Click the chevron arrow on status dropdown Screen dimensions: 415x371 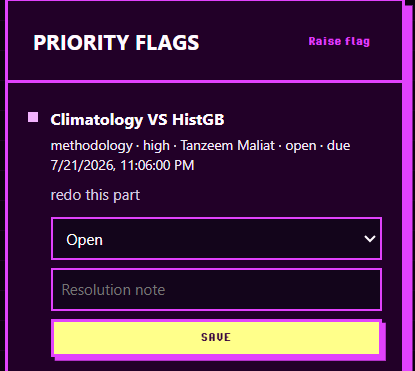[x=370, y=239]
